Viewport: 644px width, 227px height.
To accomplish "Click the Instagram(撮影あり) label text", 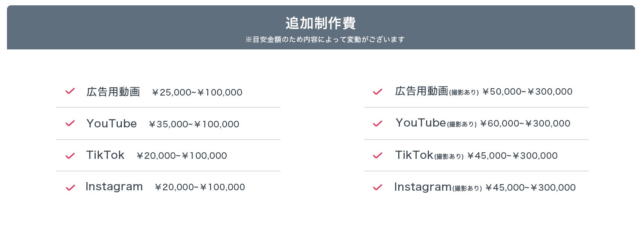I will click(438, 187).
